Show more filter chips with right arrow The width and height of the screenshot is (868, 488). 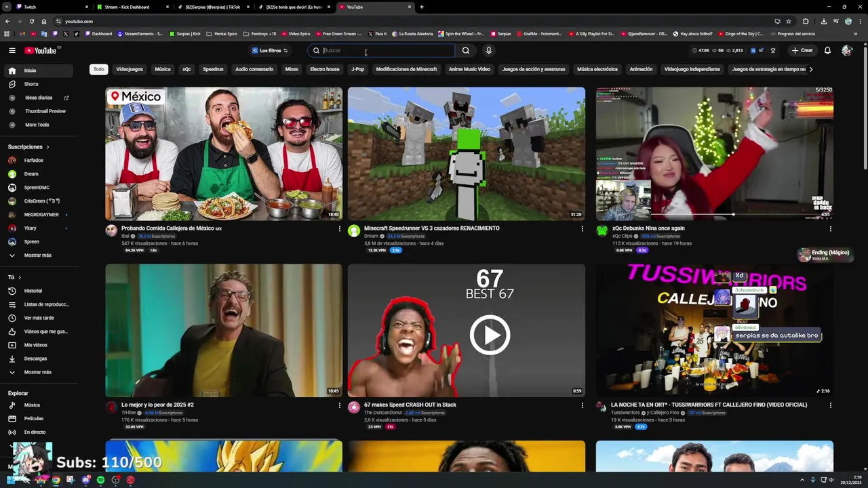point(810,69)
